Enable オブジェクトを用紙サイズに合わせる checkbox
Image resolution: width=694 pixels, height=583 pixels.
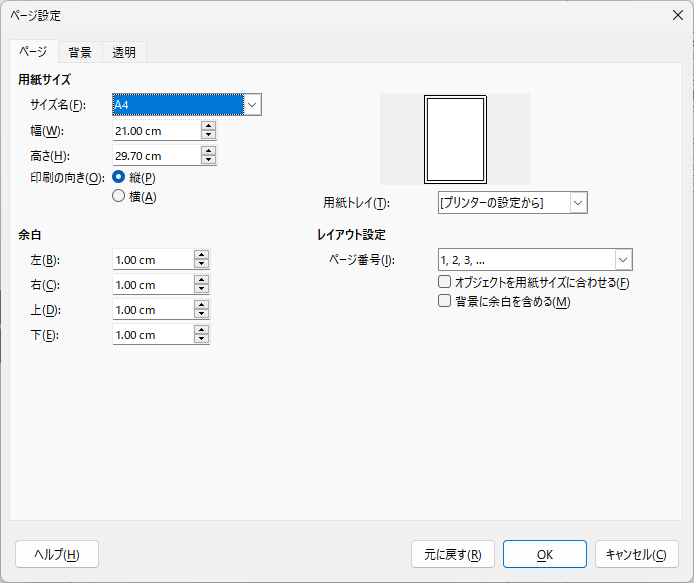coord(445,283)
